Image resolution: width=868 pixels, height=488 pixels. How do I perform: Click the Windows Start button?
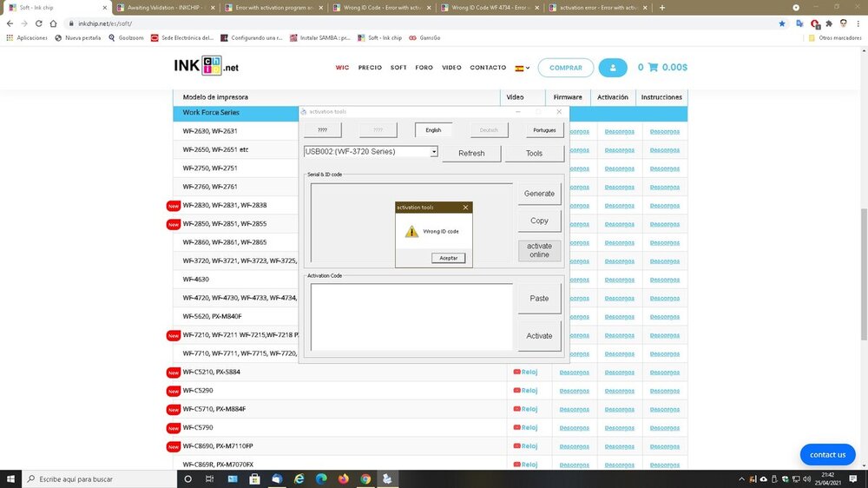tap(10, 478)
